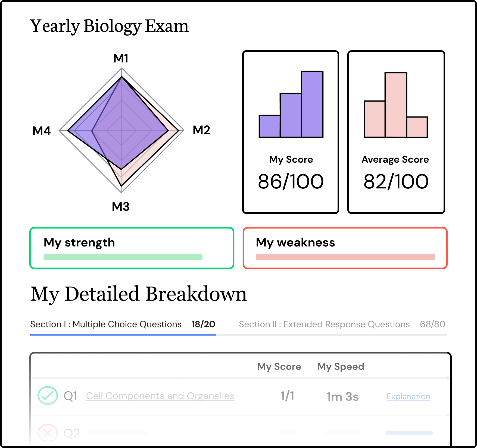Viewport: 477px width, 448px height.
Task: Click the green checkmark icon for Q1
Action: point(48,396)
